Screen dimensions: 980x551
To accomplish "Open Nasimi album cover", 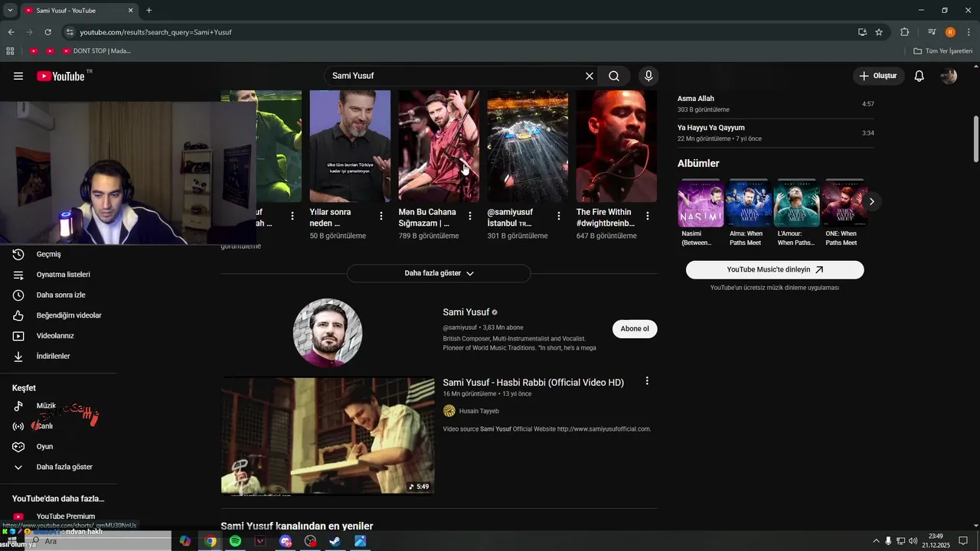I will pyautogui.click(x=701, y=203).
